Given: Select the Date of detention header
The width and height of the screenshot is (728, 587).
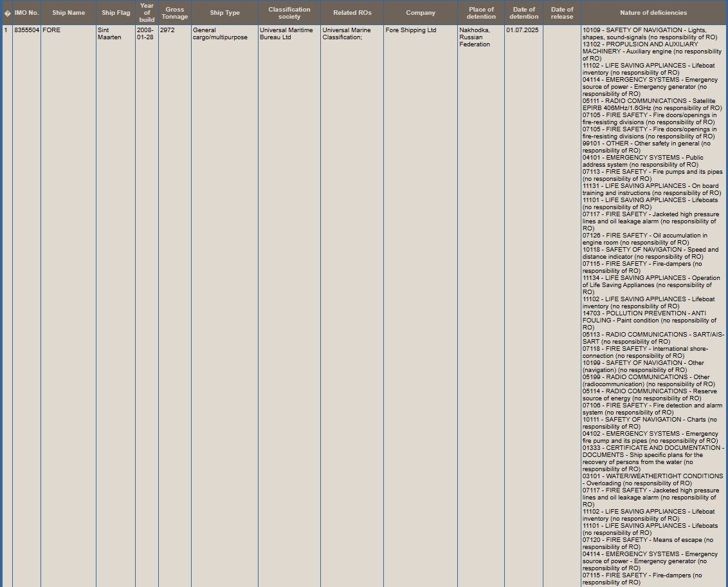Looking at the screenshot, I should (x=523, y=13).
